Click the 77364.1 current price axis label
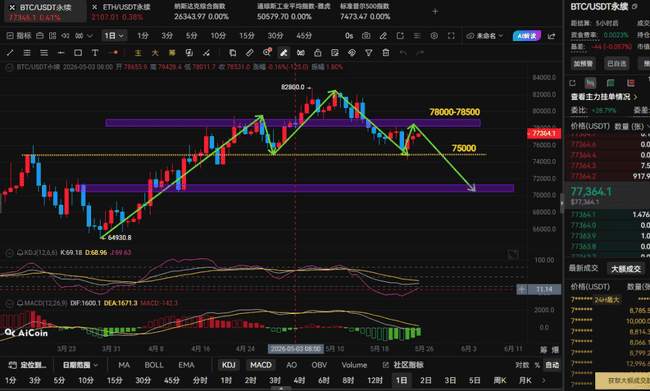The width and height of the screenshot is (650, 391). (x=544, y=134)
